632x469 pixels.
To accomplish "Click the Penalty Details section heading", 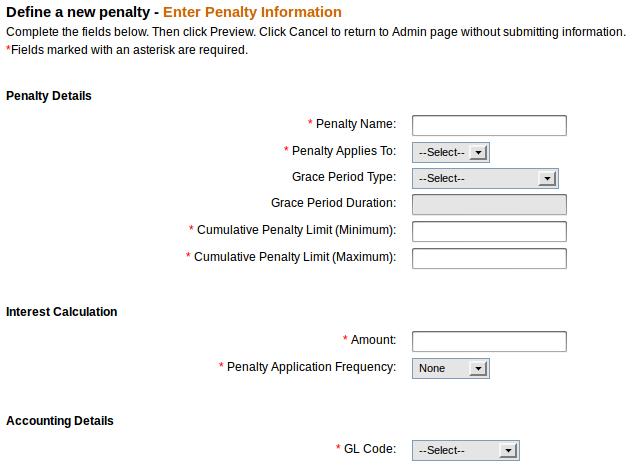I will 49,96.
